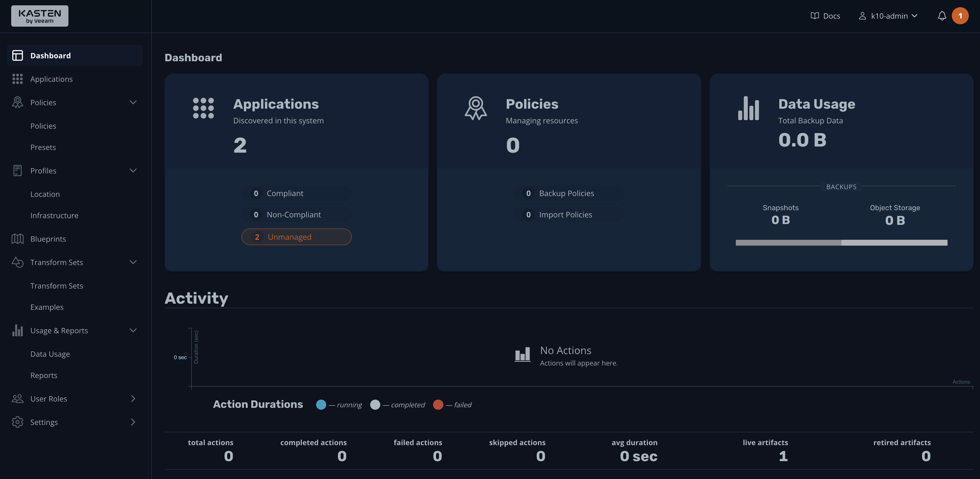The image size is (980, 479).
Task: Open the Presets page
Action: [x=43, y=147]
